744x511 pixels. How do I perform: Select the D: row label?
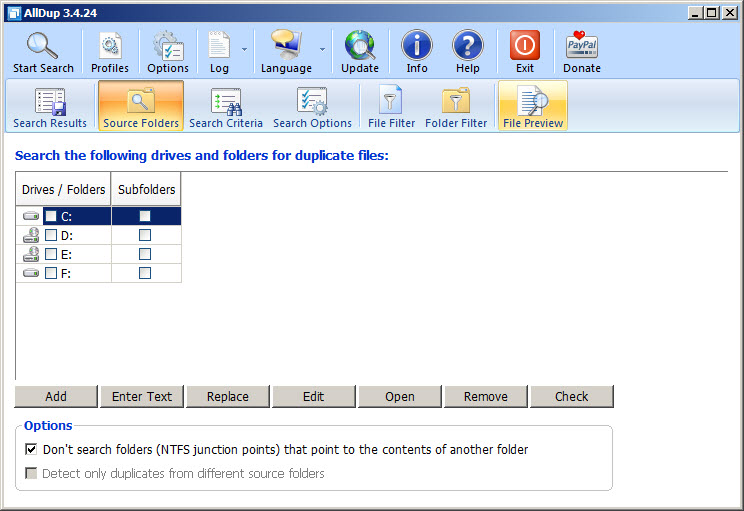pos(67,236)
